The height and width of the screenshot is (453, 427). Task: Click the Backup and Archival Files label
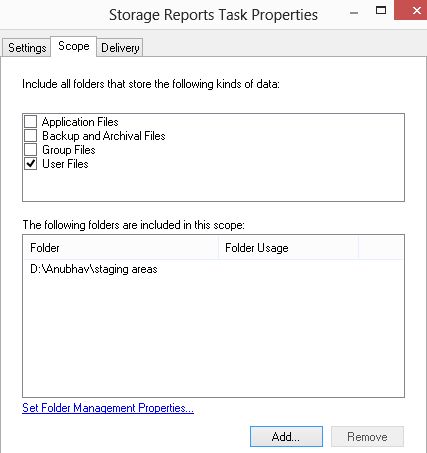104,136
